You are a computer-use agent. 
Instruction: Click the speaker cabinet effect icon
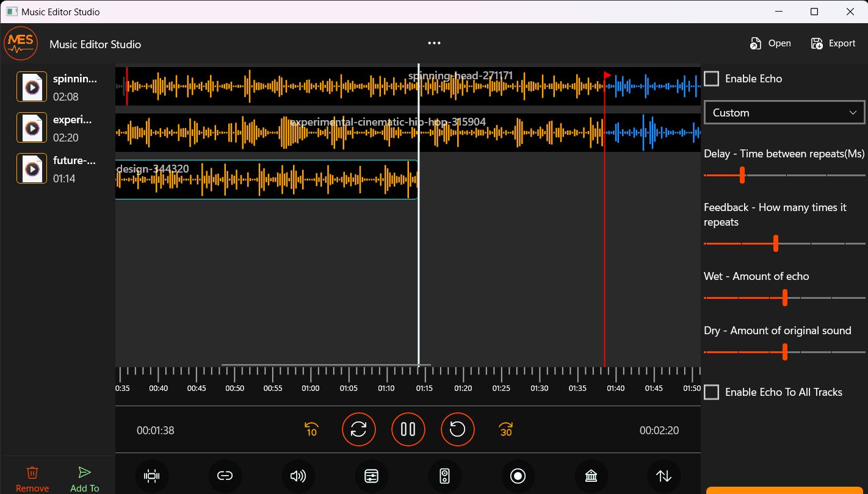click(444, 476)
